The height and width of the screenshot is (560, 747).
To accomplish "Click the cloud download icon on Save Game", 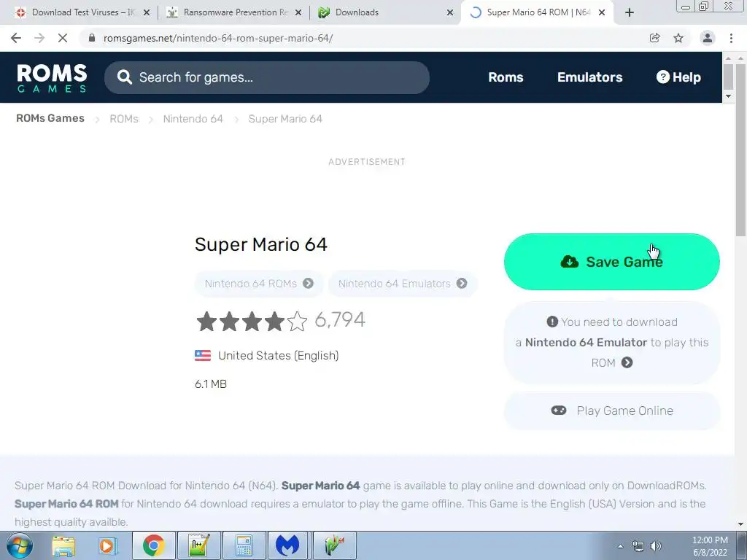I will 569,262.
